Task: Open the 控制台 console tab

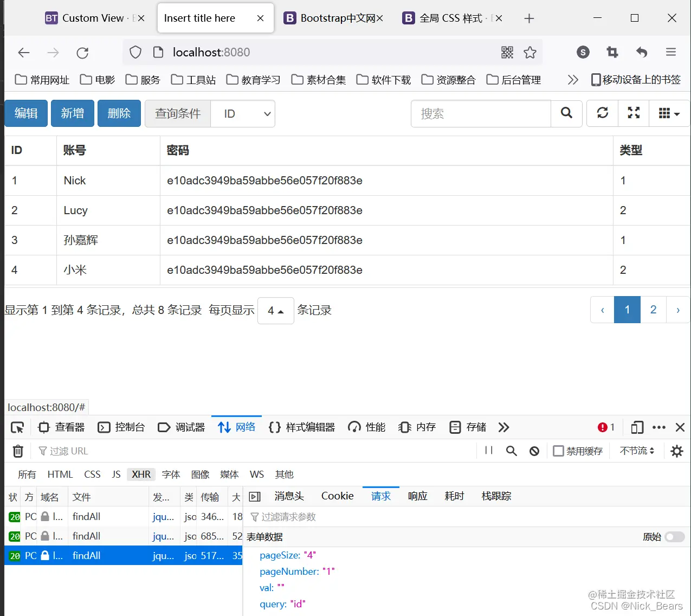Action: tap(121, 427)
